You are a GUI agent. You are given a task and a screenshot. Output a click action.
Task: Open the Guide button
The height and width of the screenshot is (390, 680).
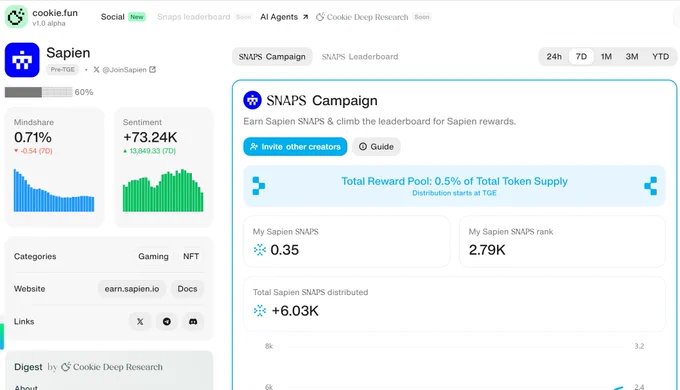click(x=376, y=147)
